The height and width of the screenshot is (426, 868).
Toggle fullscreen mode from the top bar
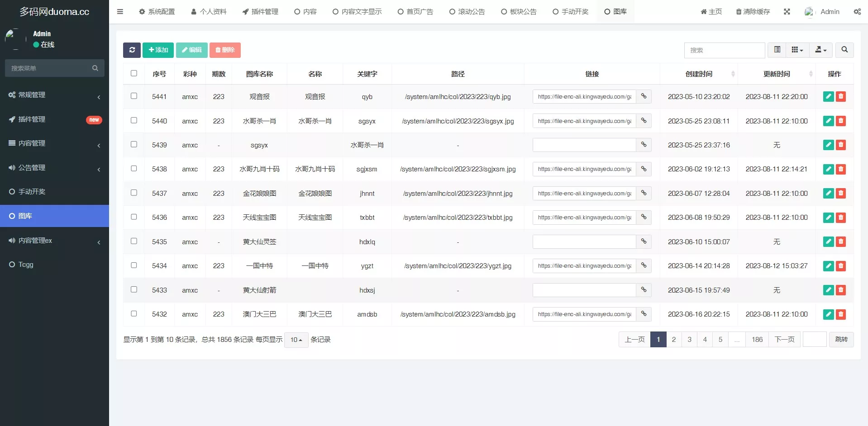coord(787,11)
